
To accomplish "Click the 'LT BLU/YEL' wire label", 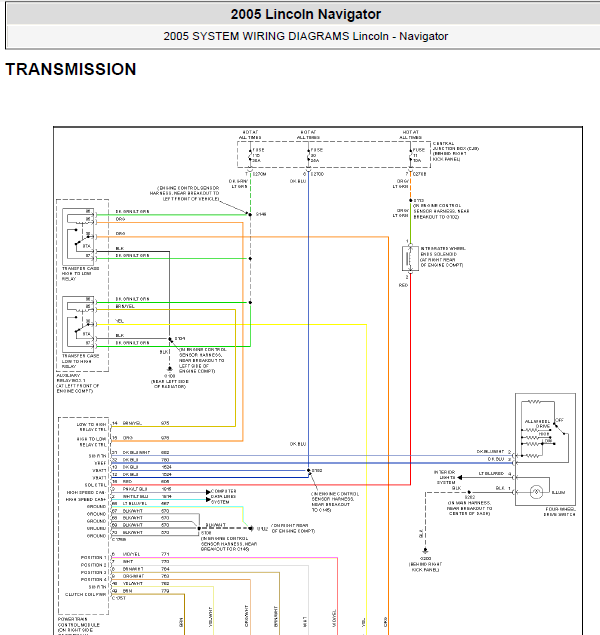I will point(135,503).
